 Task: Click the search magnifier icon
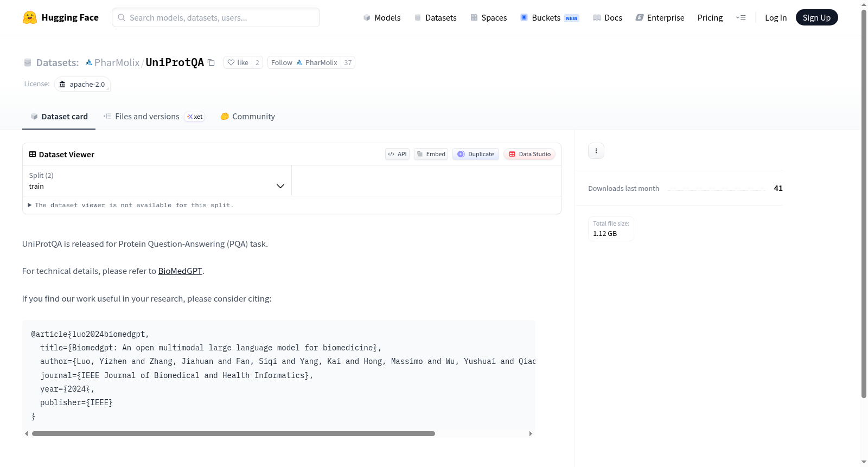click(122, 17)
